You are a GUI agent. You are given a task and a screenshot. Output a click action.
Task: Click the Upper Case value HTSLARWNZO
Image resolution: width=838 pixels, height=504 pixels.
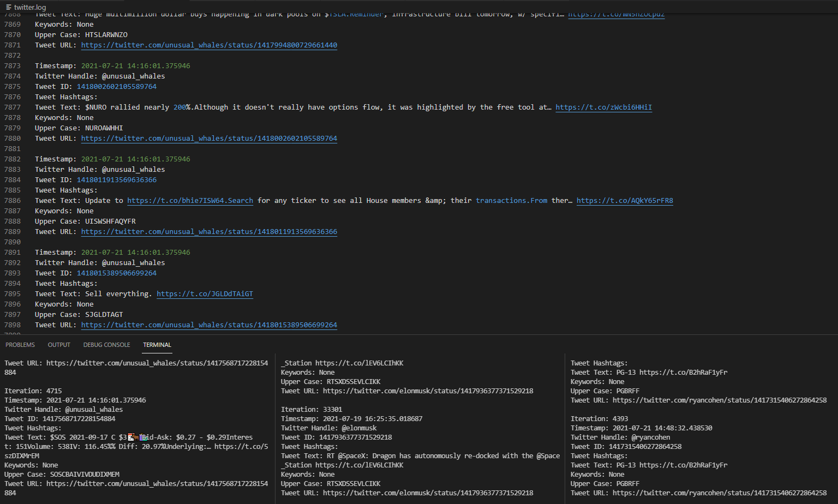click(106, 35)
